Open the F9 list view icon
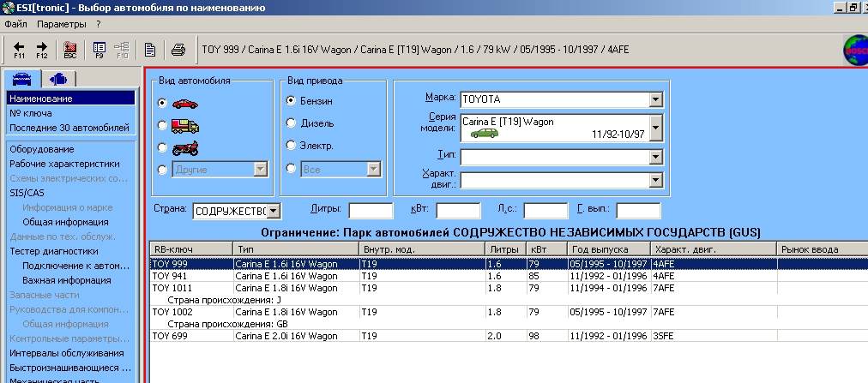This screenshot has width=868, height=383. tap(99, 49)
